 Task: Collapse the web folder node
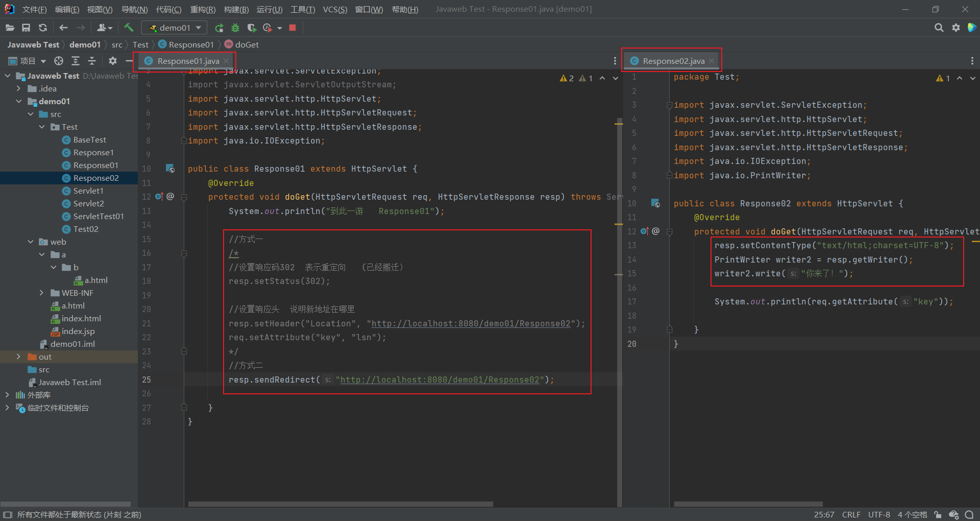31,242
